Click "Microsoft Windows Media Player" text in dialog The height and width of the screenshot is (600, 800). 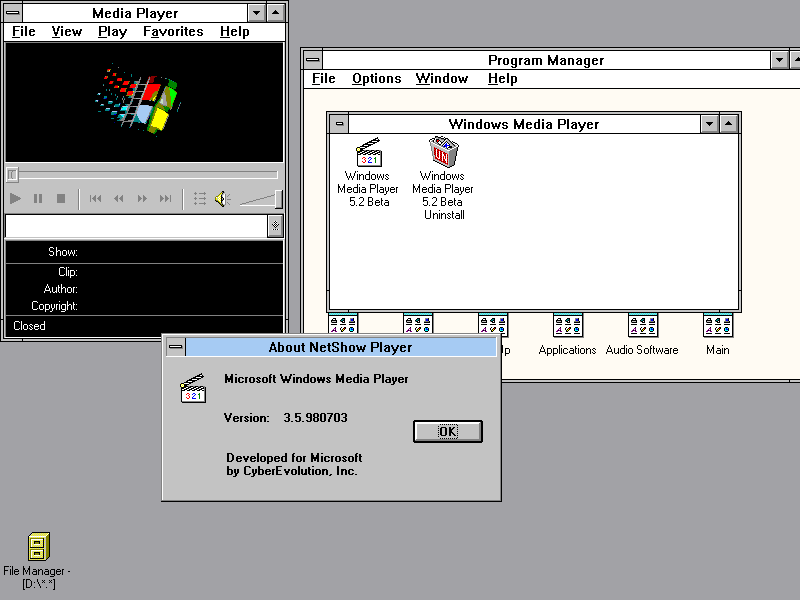click(316, 379)
